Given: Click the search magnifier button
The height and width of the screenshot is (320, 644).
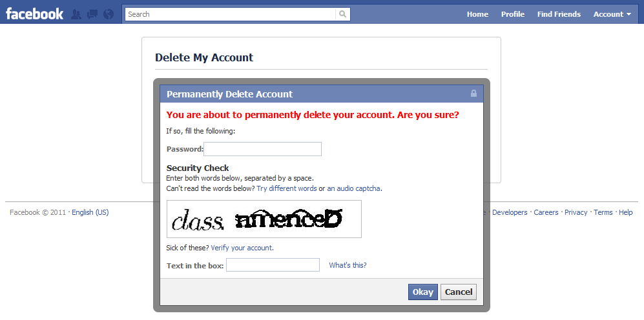Looking at the screenshot, I should click(342, 14).
